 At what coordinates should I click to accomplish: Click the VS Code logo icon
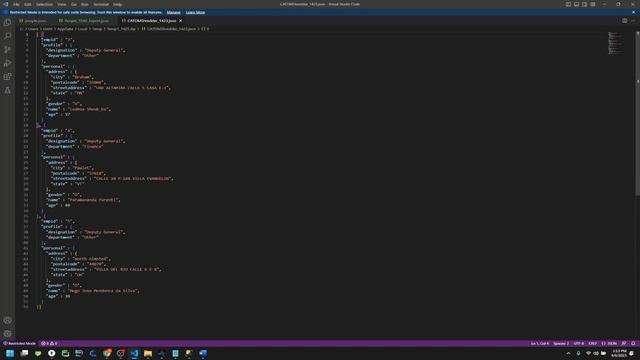[5, 4]
